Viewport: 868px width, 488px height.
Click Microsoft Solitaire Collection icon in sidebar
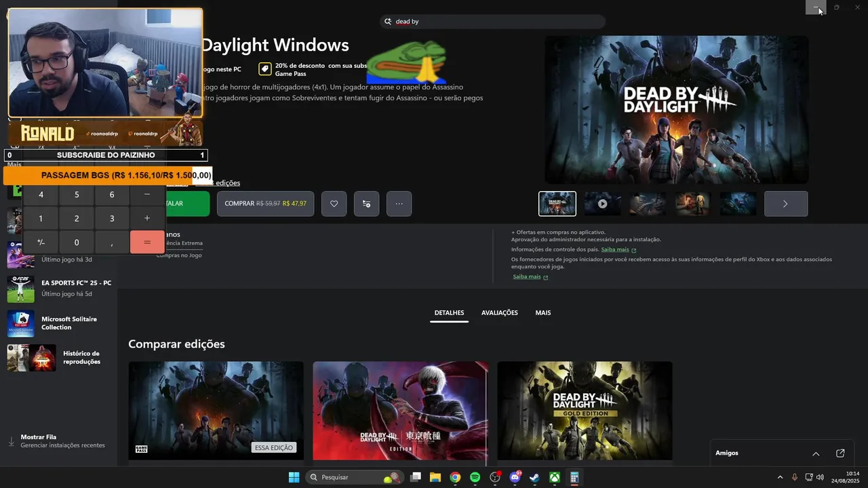(20, 323)
